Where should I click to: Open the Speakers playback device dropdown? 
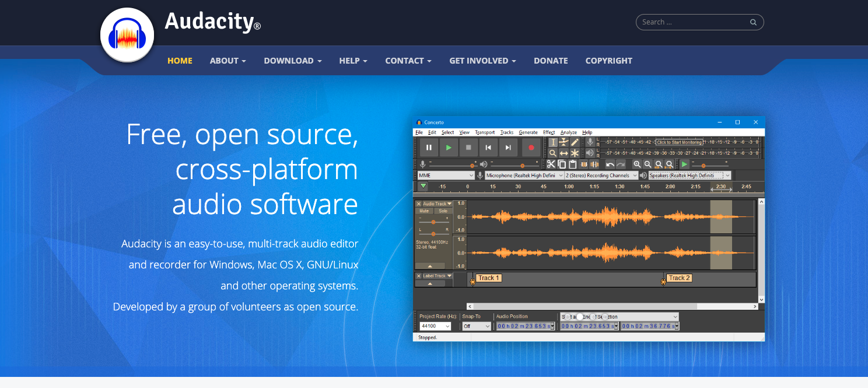(x=689, y=175)
